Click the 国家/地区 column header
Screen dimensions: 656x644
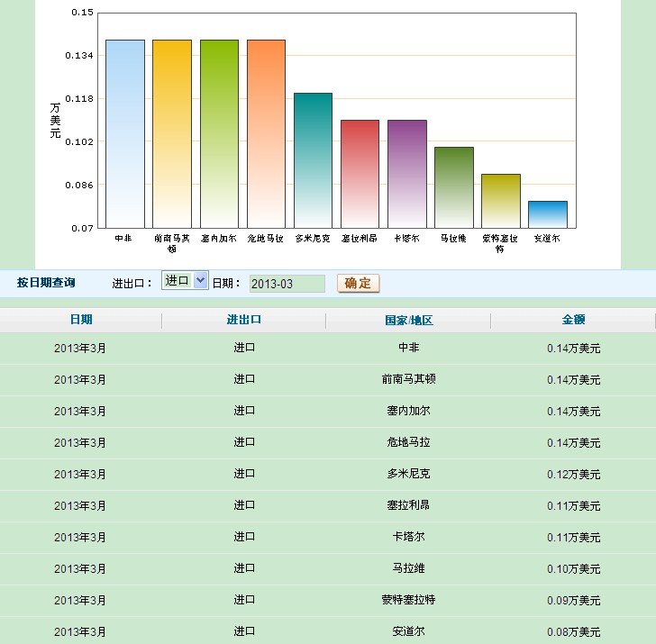coord(408,321)
